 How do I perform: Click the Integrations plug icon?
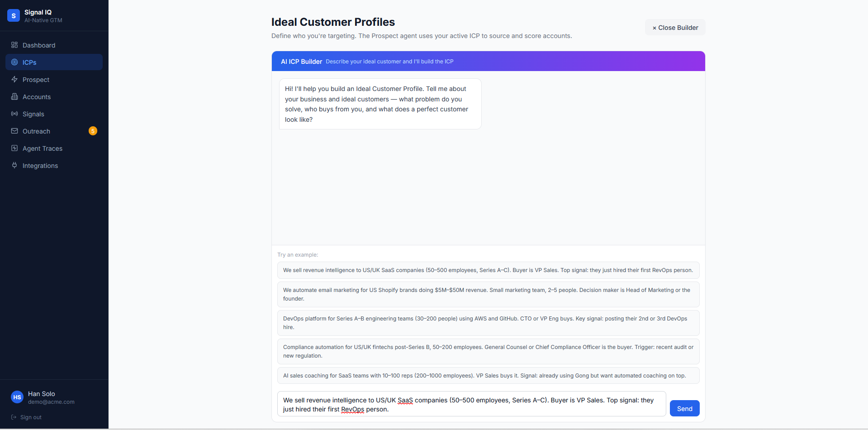pos(14,165)
